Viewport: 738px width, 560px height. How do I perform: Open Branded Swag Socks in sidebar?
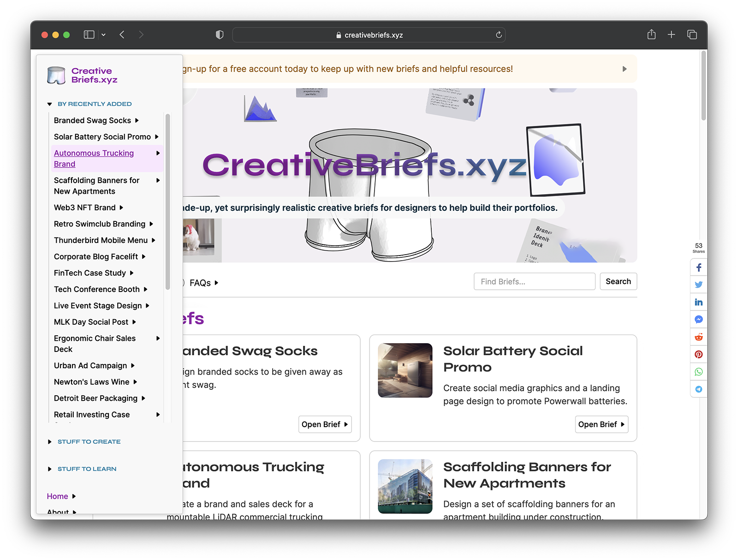[96, 120]
